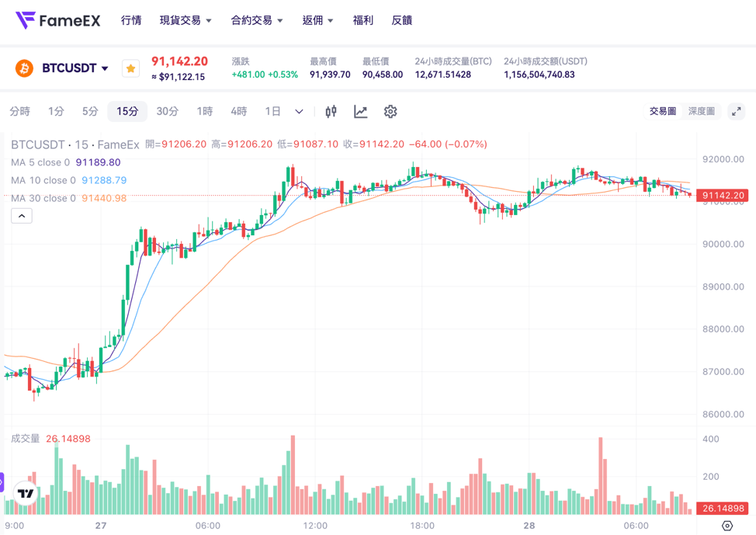This screenshot has width=756, height=535.
Task: Select the 1時 interval tab
Action: 204,112
